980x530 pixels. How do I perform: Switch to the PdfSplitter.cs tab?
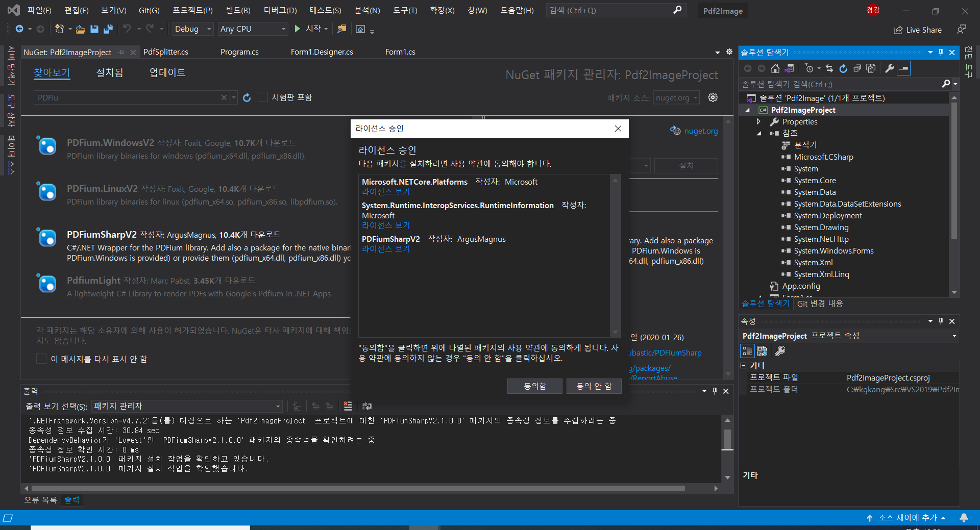tap(166, 52)
